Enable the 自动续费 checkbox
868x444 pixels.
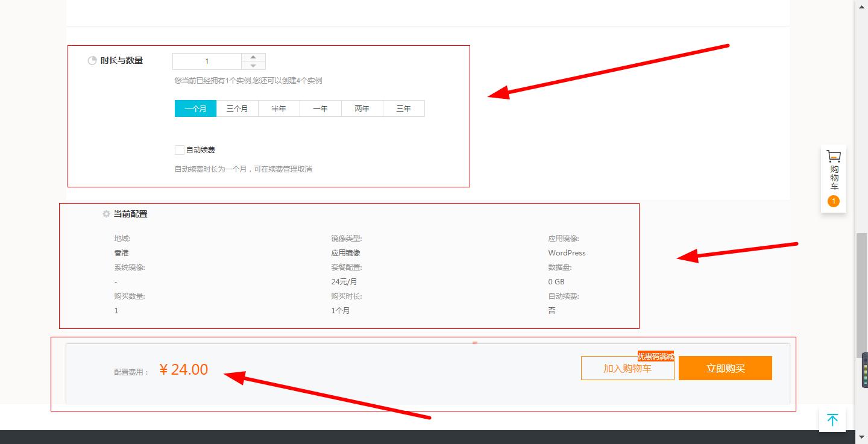tap(180, 150)
